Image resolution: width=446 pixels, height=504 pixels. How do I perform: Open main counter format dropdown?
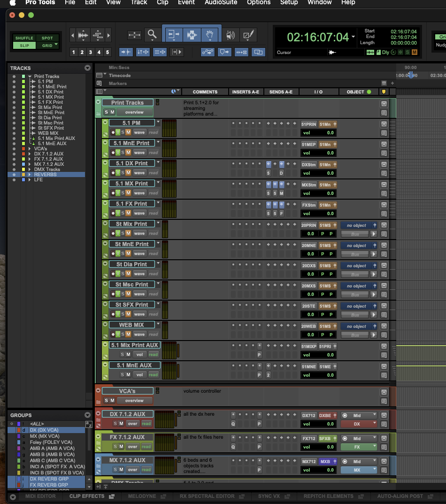(353, 37)
